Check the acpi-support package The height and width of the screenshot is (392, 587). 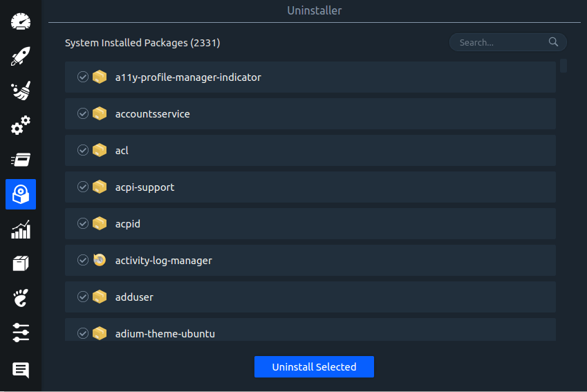coord(83,187)
